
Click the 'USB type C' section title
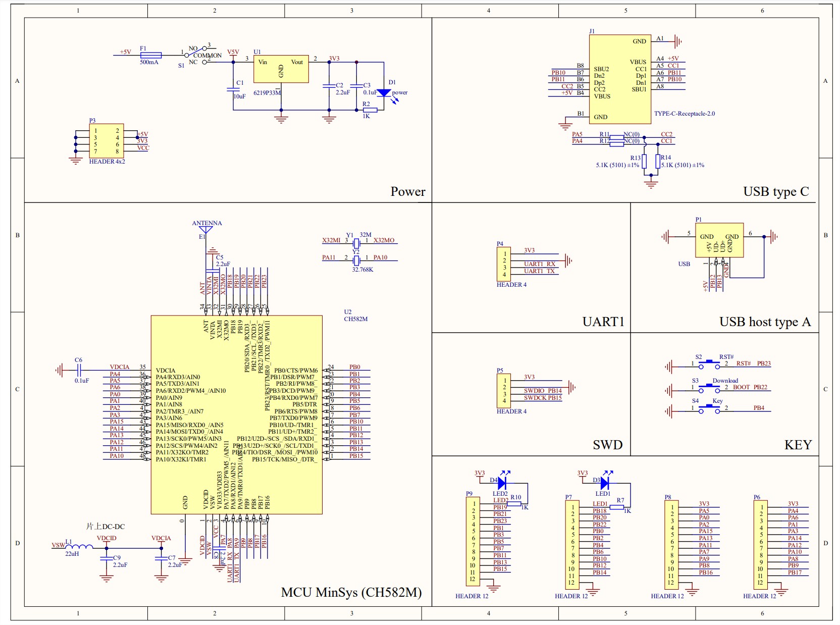point(776,192)
